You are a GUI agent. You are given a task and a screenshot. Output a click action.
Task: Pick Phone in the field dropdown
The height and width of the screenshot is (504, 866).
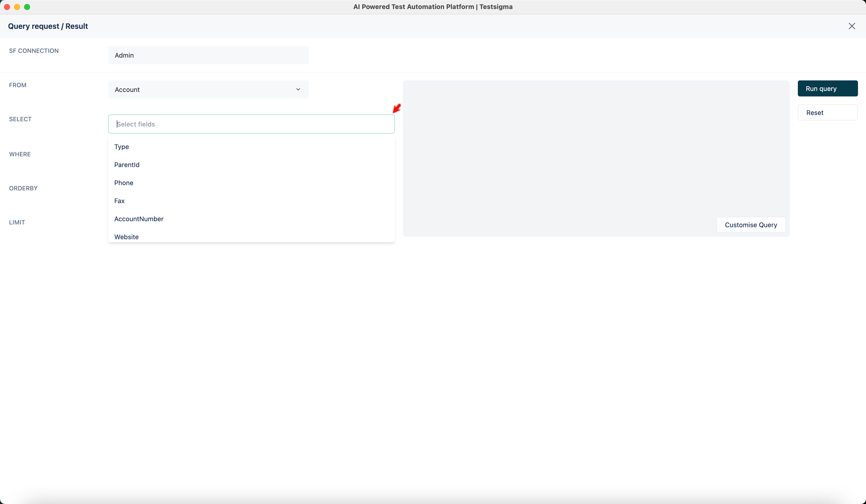(124, 183)
